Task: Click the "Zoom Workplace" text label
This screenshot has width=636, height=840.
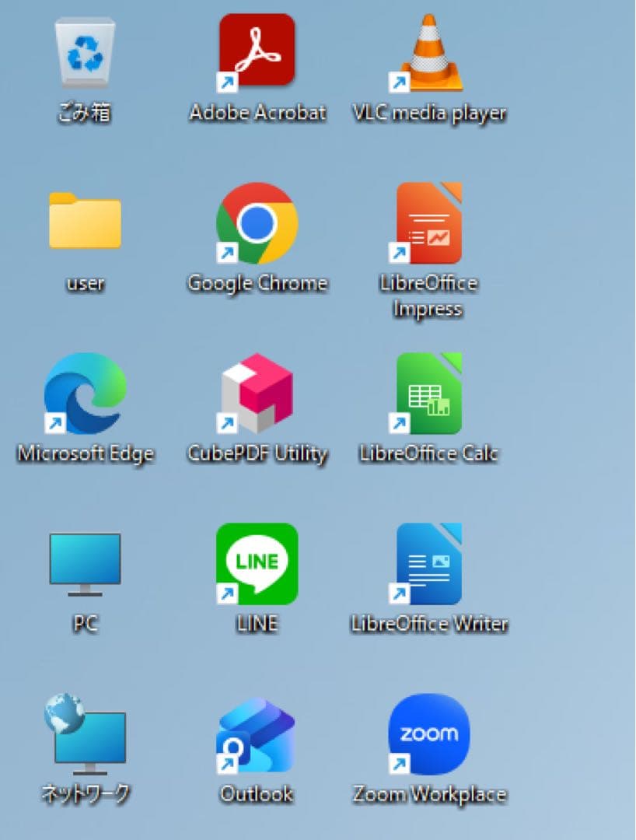Action: point(429,794)
